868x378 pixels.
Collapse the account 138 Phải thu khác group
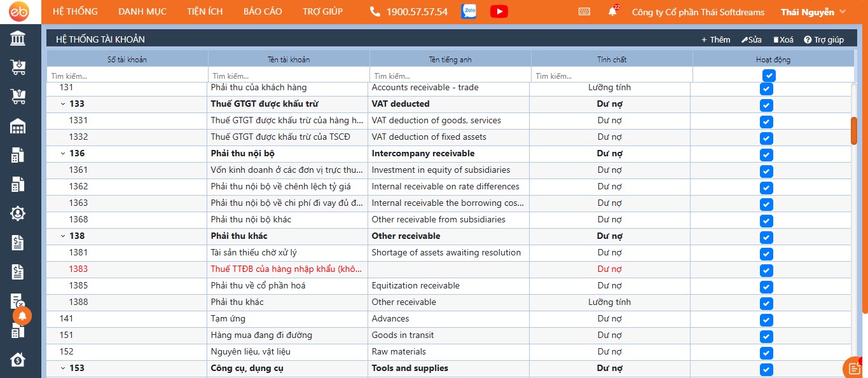coord(63,236)
